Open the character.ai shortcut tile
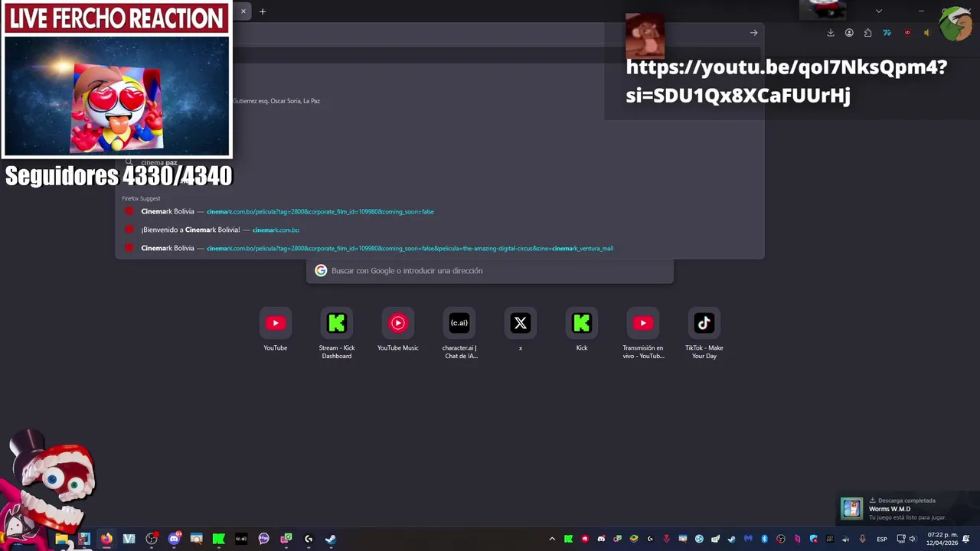 459,334
